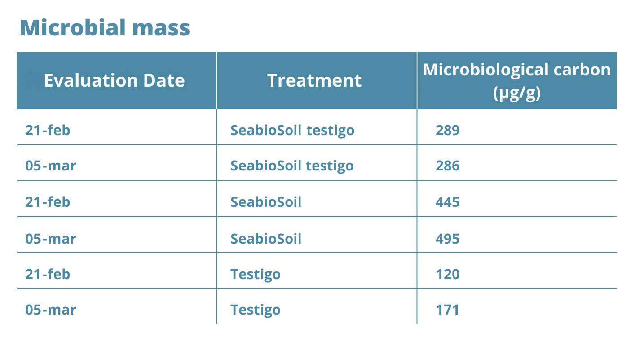
Task: Select the 05-mar date in the 495 row
Action: (51, 238)
